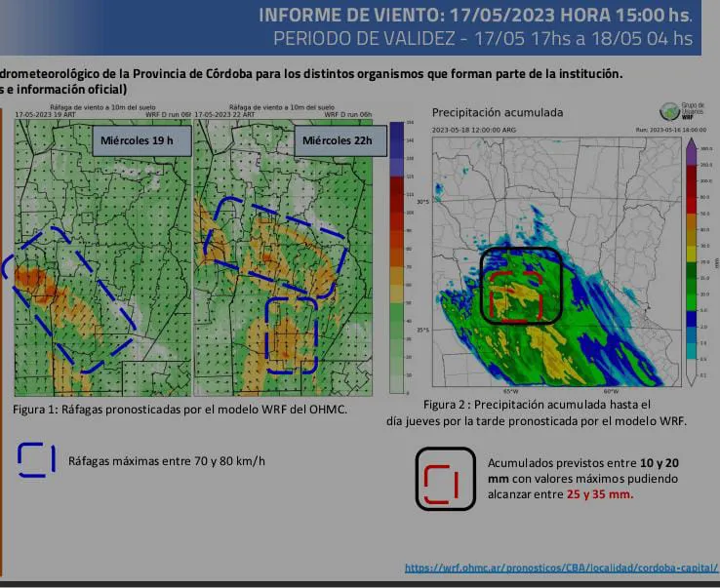This screenshot has height=588, width=720.
Task: Click the "Miércoles 19 h" label
Action: 137,140
